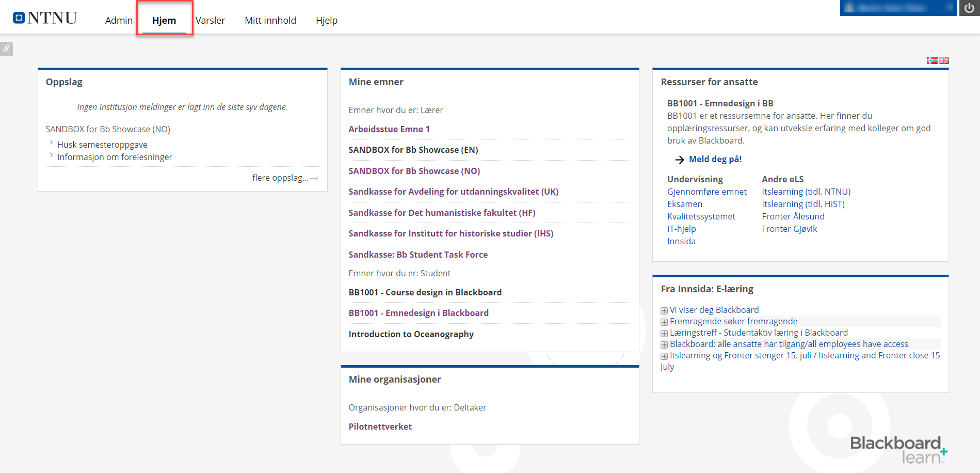Switch language to Norwegian flag
Viewport: 980px width, 473px height.
(x=932, y=60)
